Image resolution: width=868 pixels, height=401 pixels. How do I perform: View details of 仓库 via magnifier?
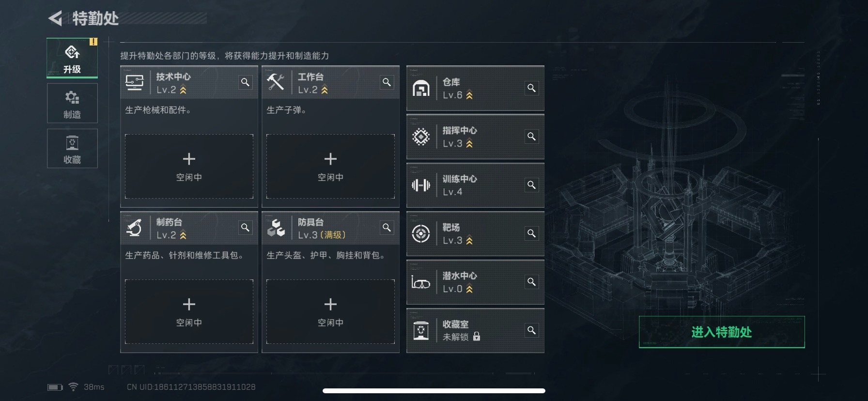[531, 88]
